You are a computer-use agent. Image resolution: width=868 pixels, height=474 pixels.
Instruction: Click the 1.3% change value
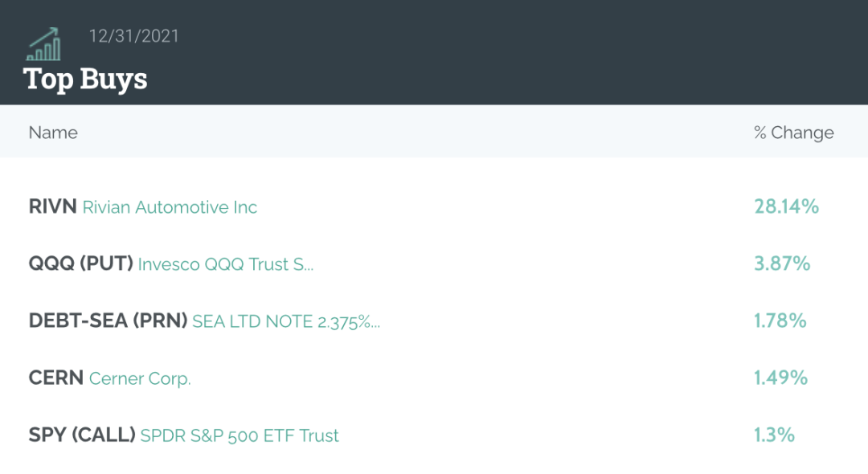click(774, 435)
